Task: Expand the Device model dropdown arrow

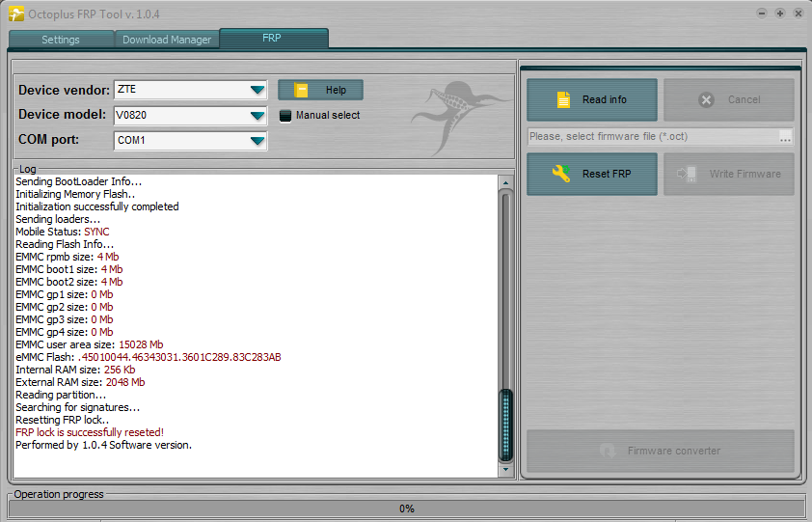Action: click(x=257, y=115)
